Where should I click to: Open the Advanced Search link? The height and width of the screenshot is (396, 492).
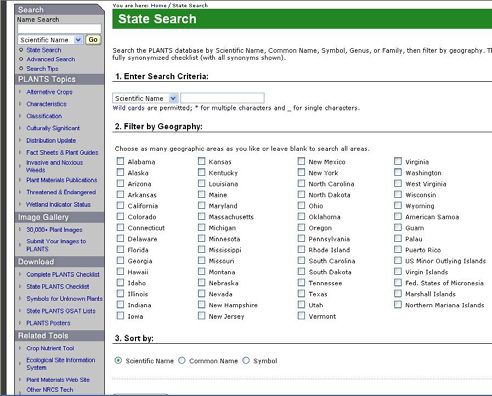click(51, 59)
